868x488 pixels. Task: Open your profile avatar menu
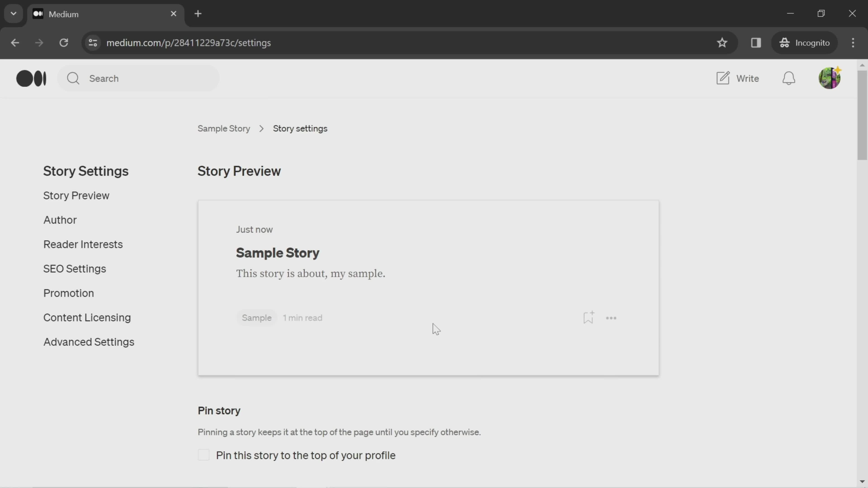(830, 78)
